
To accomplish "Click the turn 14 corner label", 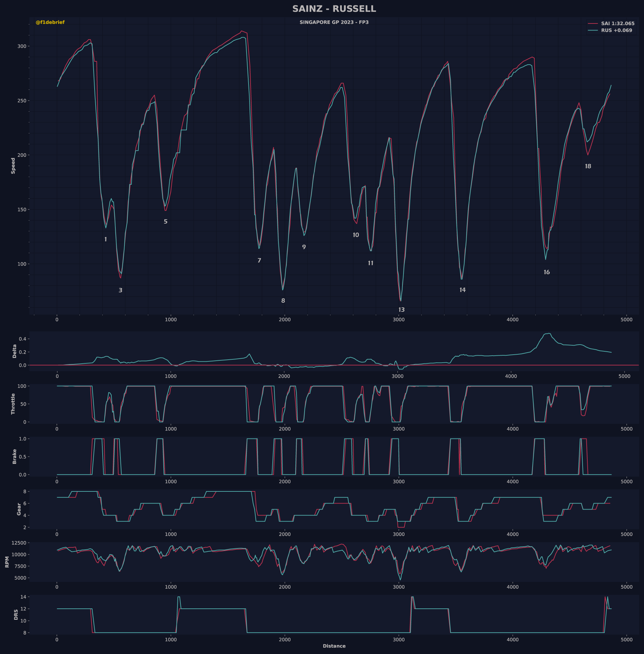I will tap(462, 290).
